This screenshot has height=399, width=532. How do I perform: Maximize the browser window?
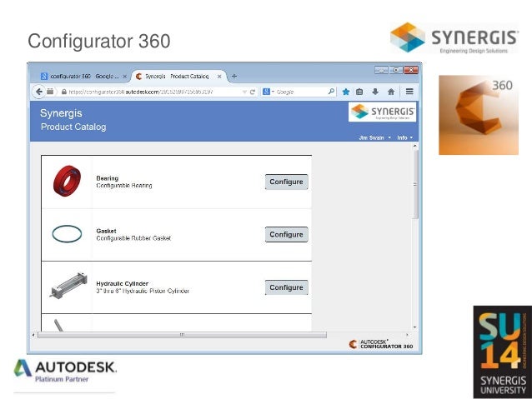(396, 70)
